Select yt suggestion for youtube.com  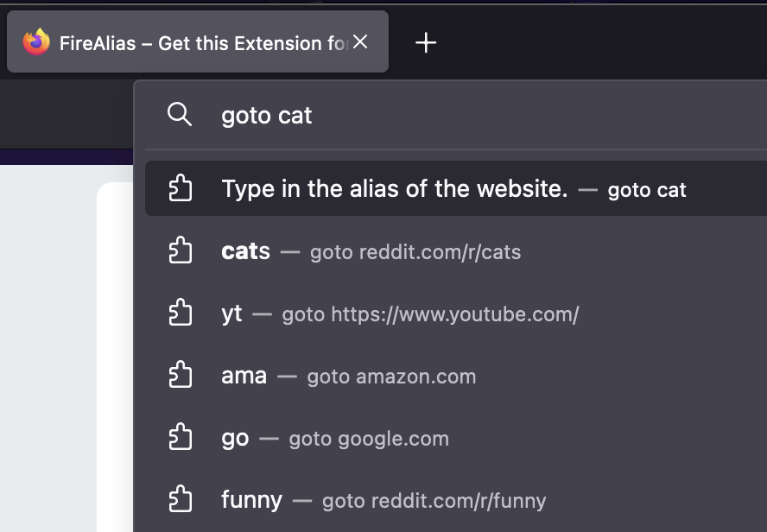pos(456,313)
